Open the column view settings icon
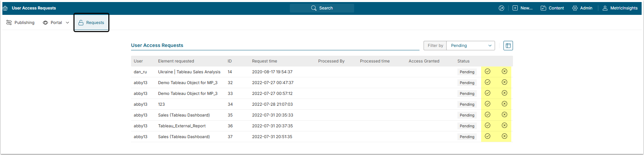The height and width of the screenshot is (155, 644). click(508, 46)
